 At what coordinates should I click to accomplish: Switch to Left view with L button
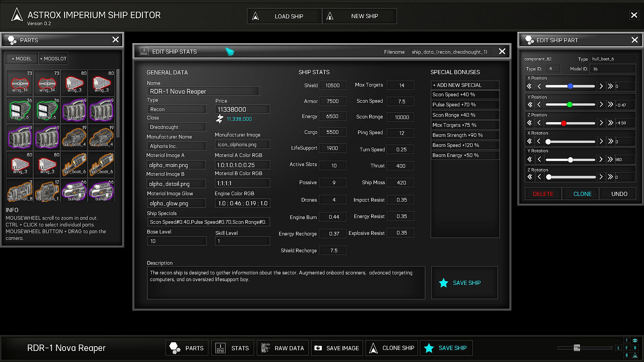[x=618, y=348]
